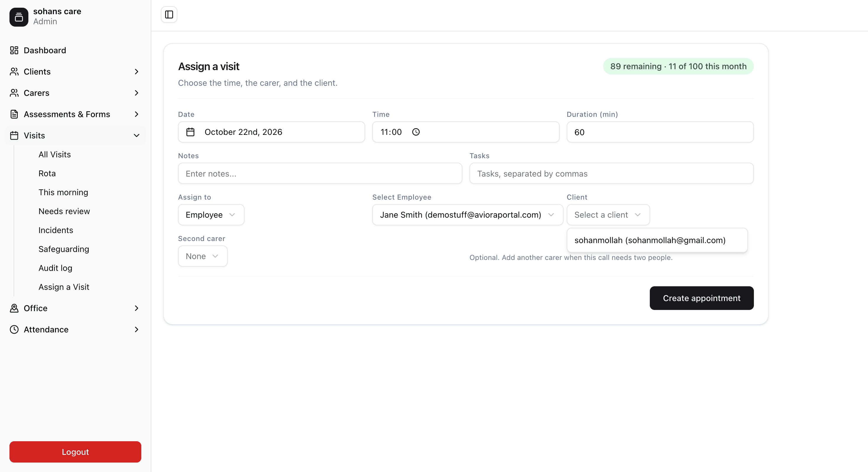
Task: Click the Logout button
Action: pyautogui.click(x=75, y=452)
